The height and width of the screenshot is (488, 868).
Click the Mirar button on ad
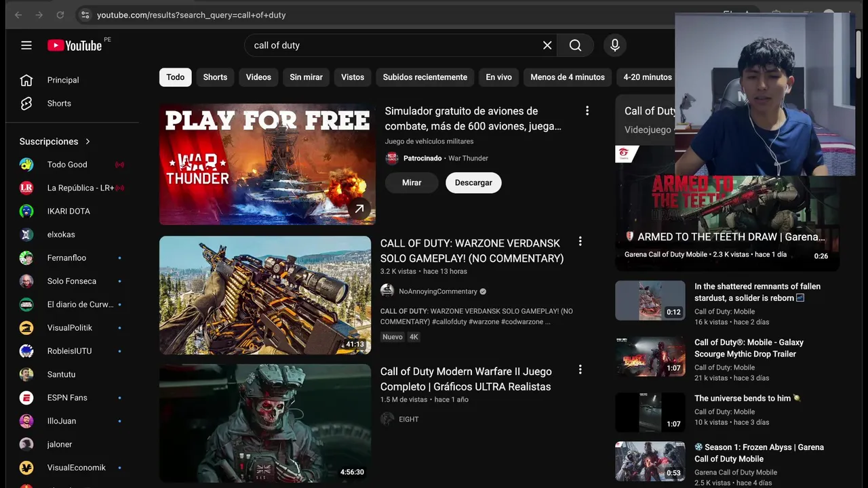[412, 183]
